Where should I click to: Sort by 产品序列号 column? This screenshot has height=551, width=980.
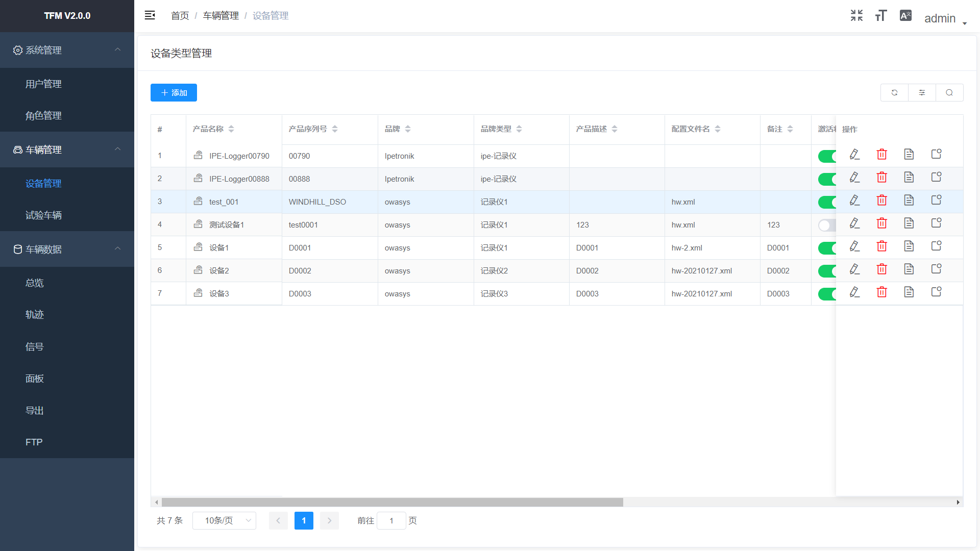click(x=335, y=129)
